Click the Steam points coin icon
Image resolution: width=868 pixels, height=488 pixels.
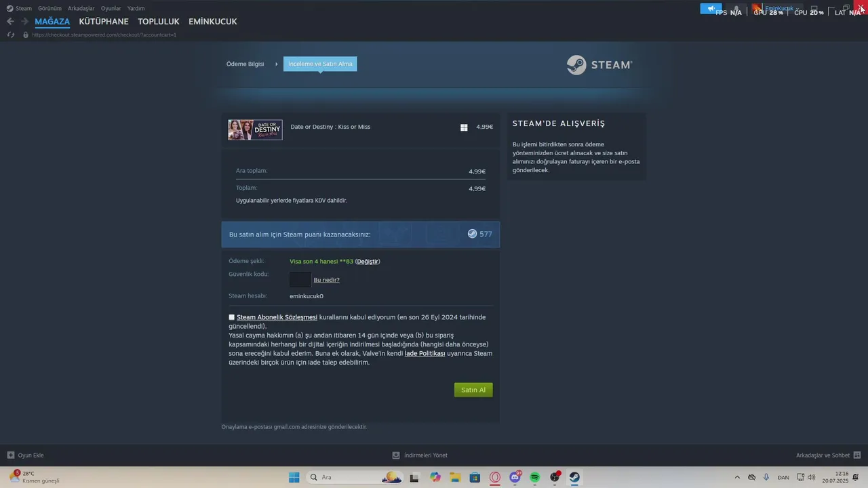pos(472,234)
